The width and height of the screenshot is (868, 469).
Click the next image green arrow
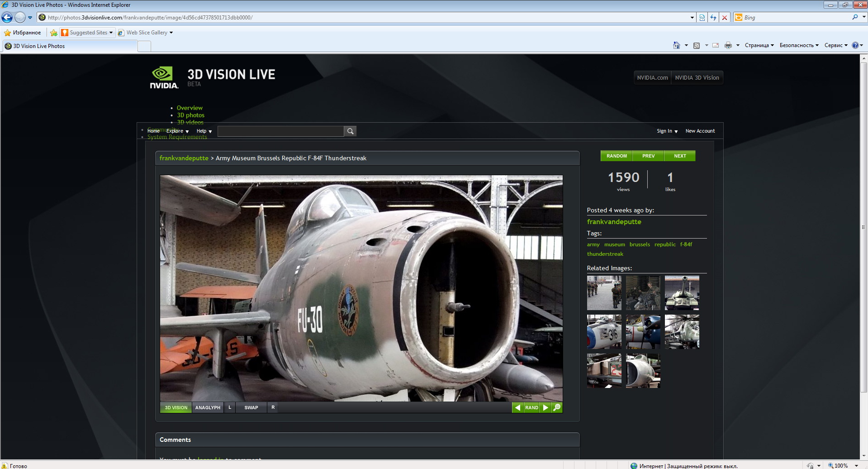[545, 407]
